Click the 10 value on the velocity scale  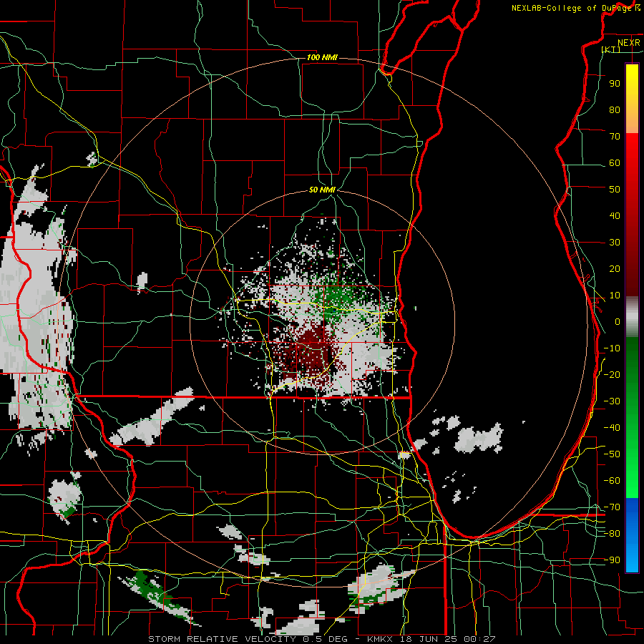615,296
